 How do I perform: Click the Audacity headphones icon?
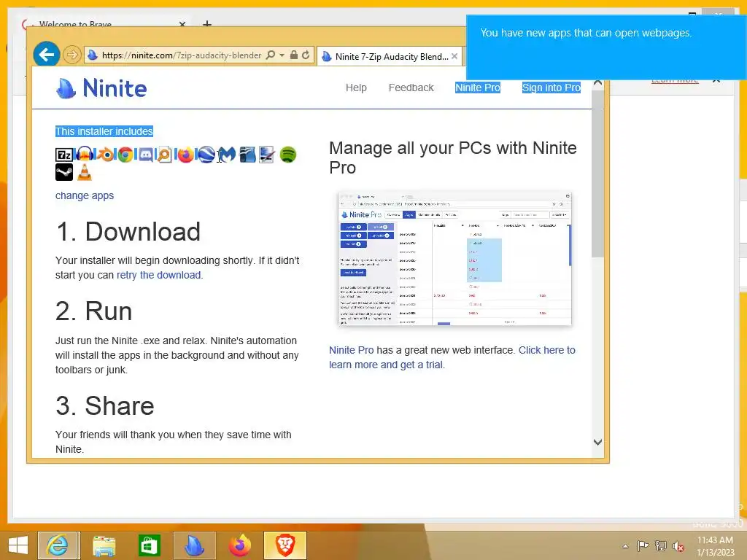tap(85, 155)
